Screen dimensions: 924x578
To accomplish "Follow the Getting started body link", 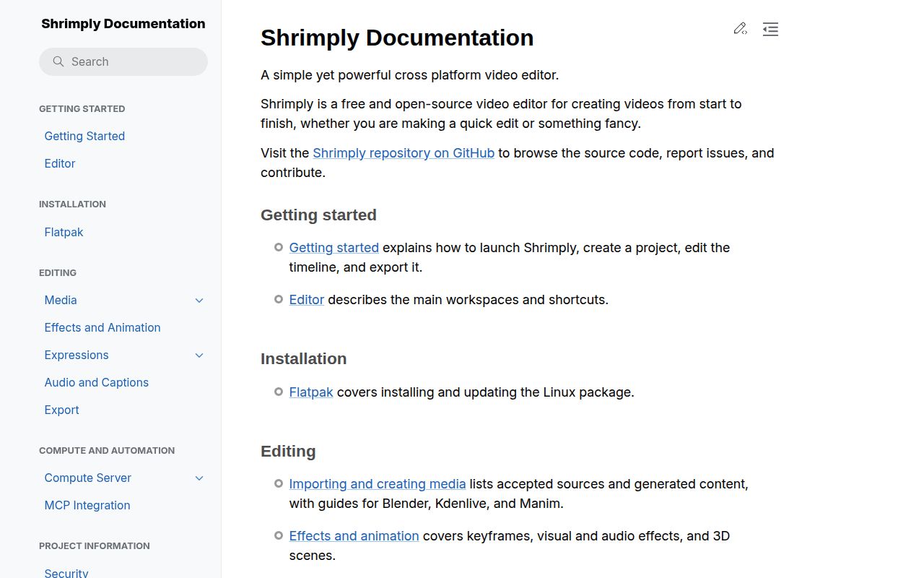I will click(x=334, y=248).
